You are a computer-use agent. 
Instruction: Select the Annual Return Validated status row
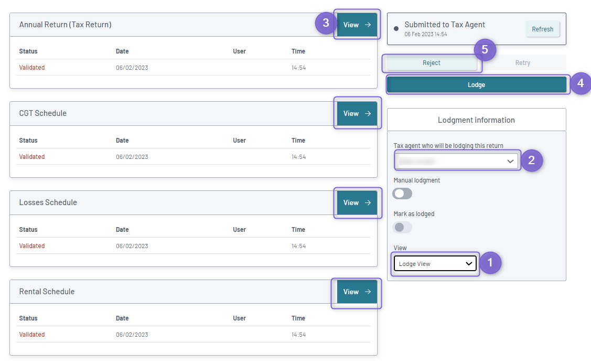click(194, 68)
